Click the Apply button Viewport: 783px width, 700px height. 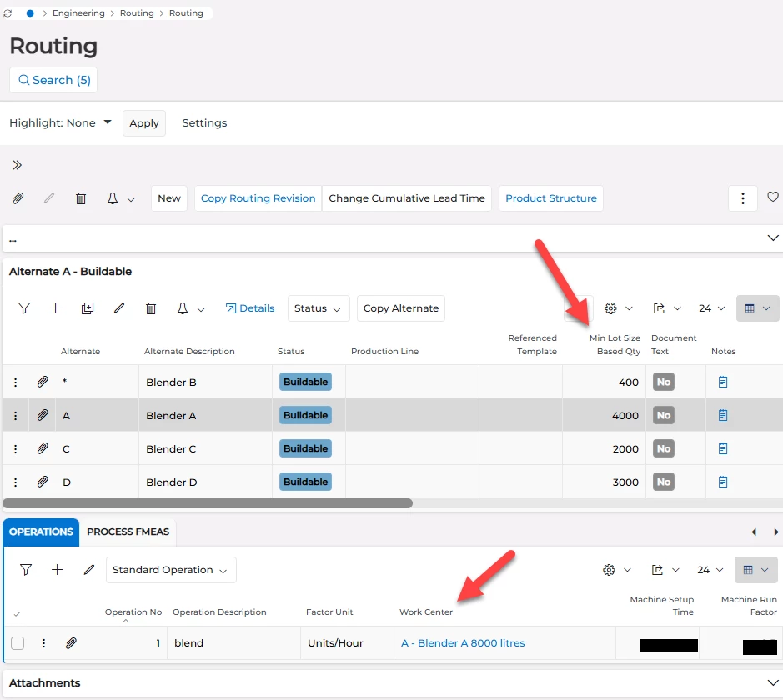[x=143, y=123]
